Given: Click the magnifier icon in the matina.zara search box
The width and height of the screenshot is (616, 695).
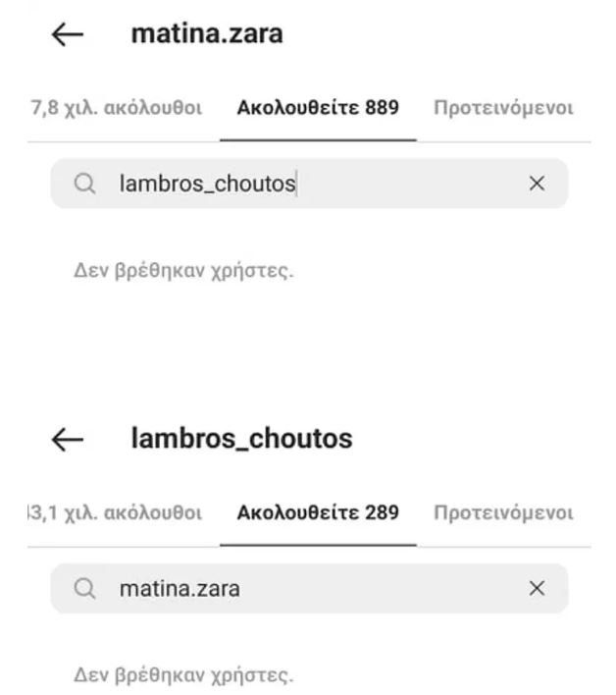Looking at the screenshot, I should click(84, 589).
